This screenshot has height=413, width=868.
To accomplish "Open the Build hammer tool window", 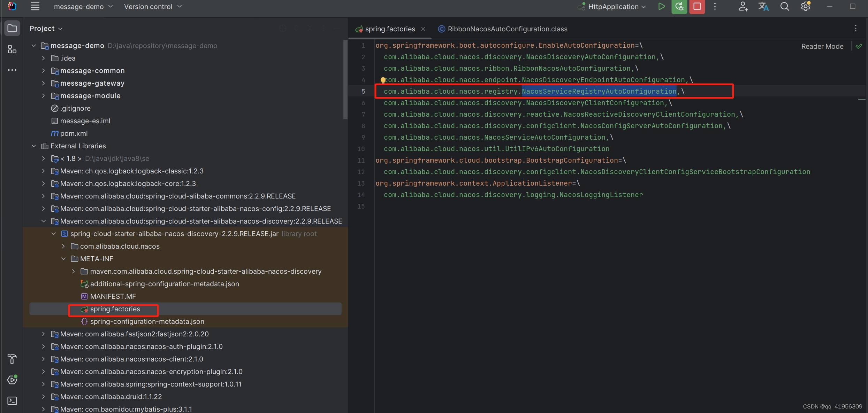I will [12, 359].
